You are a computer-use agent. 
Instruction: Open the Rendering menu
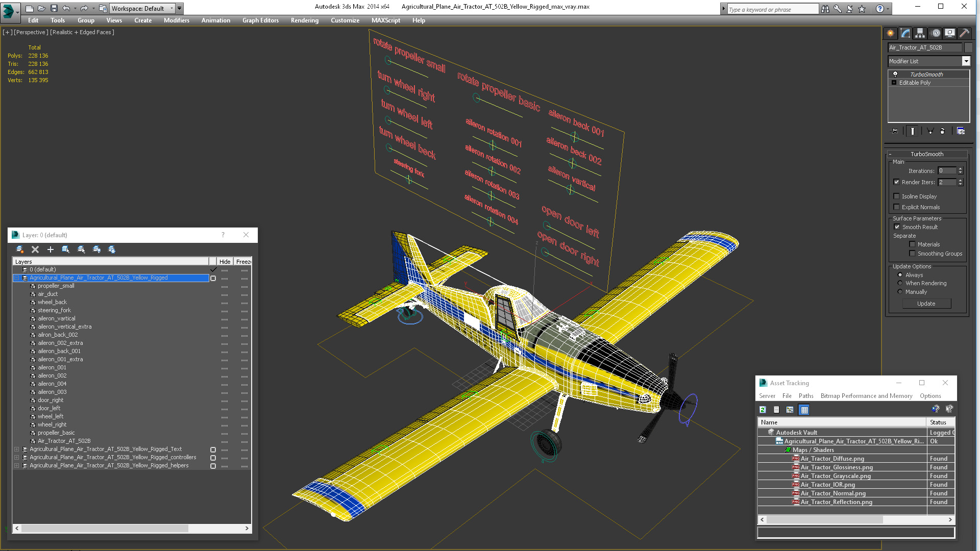305,20
